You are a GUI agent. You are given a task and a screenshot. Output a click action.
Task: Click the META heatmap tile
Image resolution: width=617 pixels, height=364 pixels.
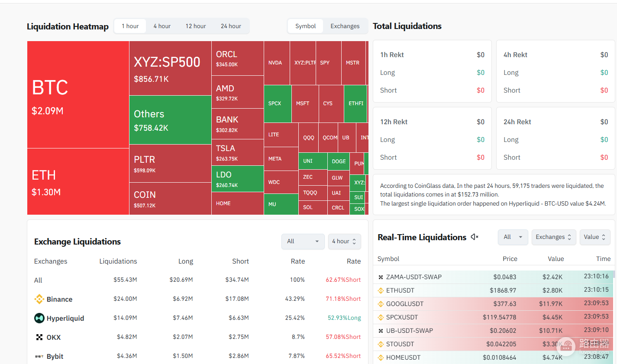(281, 159)
